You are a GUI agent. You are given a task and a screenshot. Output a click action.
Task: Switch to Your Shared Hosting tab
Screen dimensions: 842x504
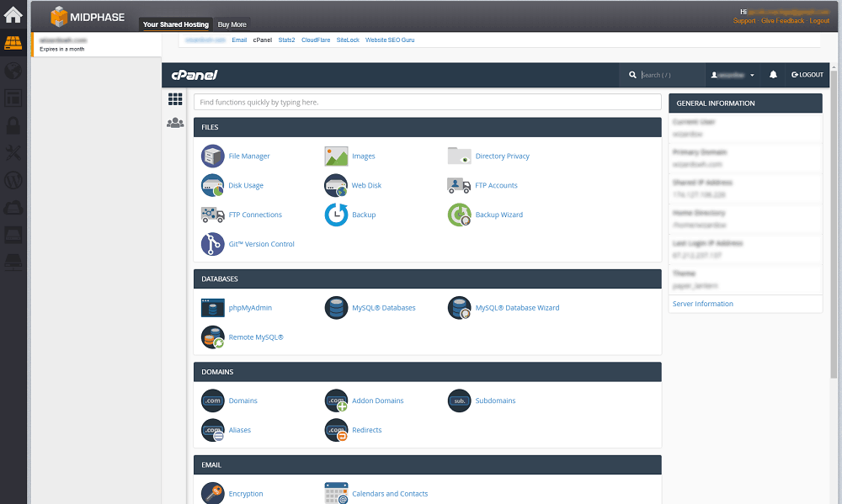point(176,24)
